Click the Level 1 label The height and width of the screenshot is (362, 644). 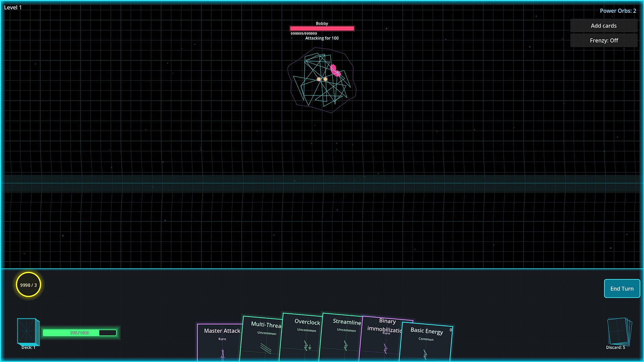point(13,7)
